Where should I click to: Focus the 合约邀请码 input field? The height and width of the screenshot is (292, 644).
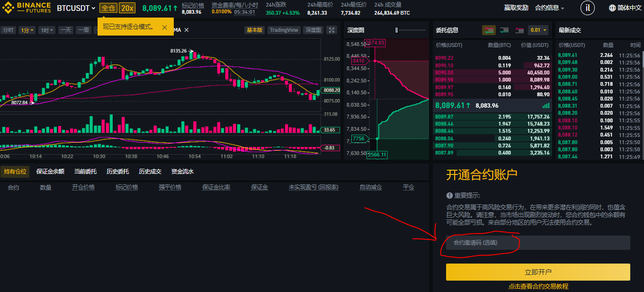[538, 243]
